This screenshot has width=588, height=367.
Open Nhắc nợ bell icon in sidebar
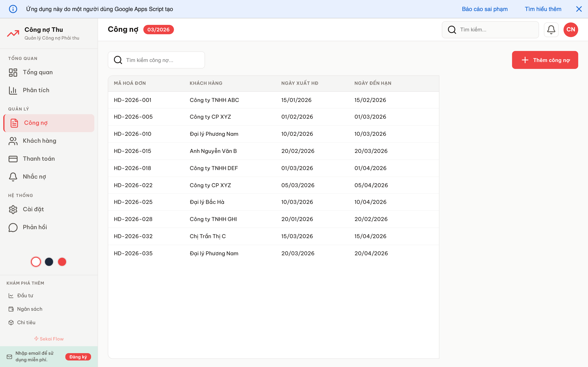(x=13, y=177)
